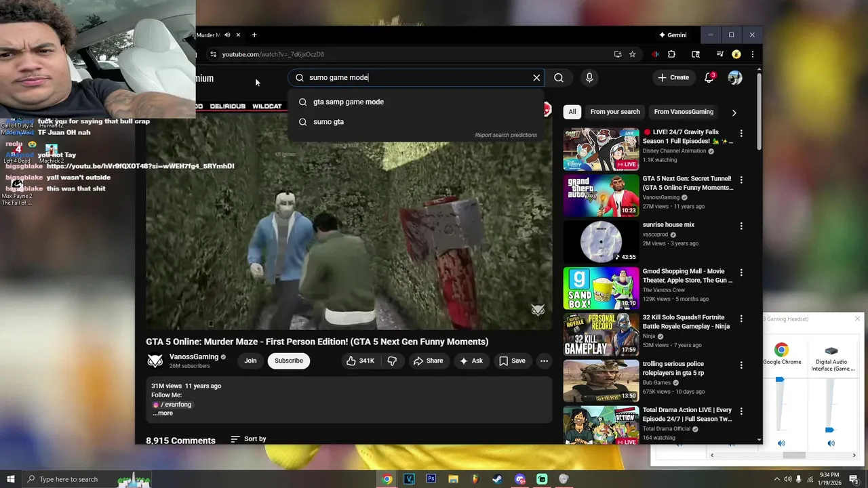Screen dimensions: 868x488
Task: Show hidden system tray icons
Action: tap(777, 479)
